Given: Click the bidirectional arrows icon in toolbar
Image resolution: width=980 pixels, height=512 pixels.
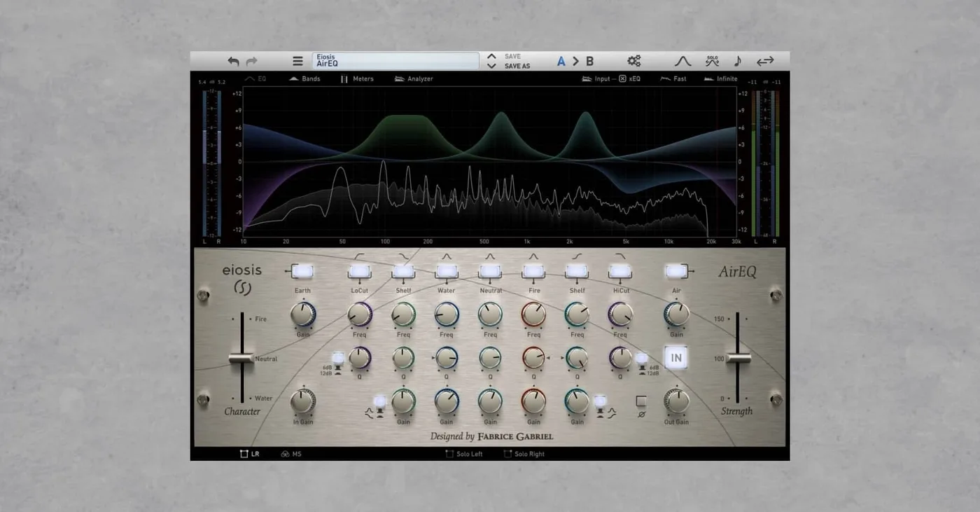Looking at the screenshot, I should [x=765, y=62].
